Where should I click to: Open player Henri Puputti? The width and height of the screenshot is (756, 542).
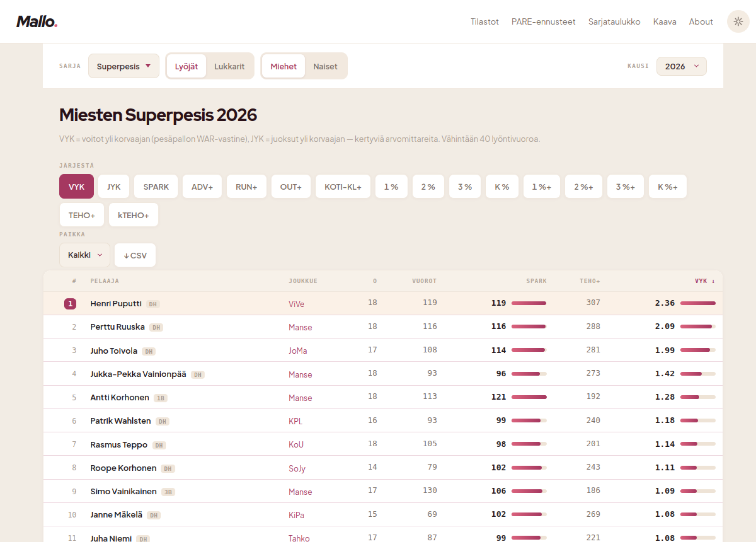tap(116, 303)
